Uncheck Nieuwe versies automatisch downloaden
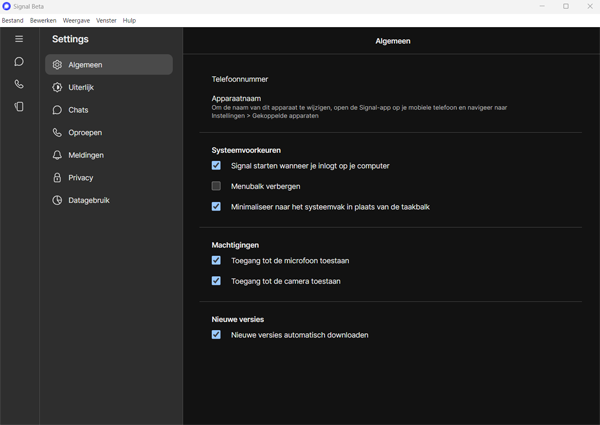600x425 pixels. click(216, 335)
